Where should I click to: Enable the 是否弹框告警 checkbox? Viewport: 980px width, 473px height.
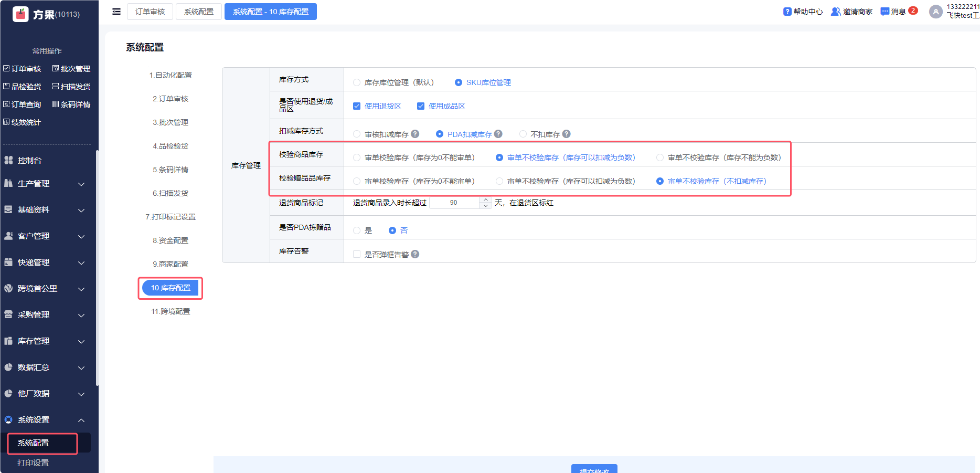(x=357, y=254)
